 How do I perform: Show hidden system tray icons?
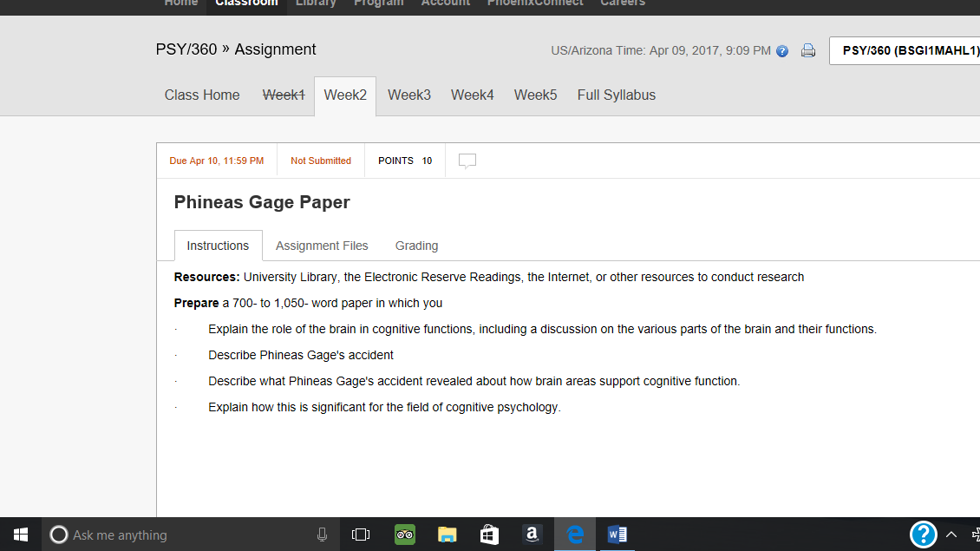pyautogui.click(x=951, y=535)
